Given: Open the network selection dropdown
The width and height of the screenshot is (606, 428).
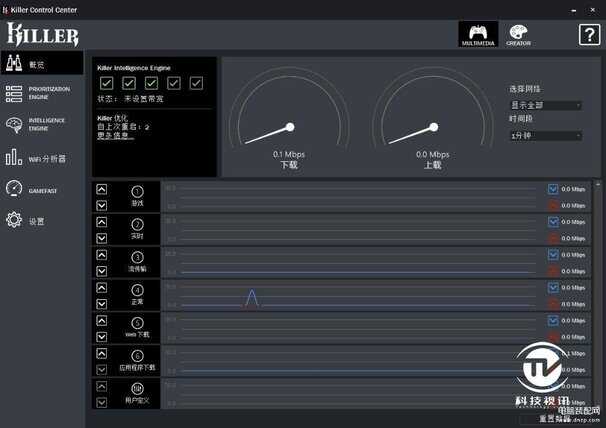Looking at the screenshot, I should pyautogui.click(x=546, y=105).
